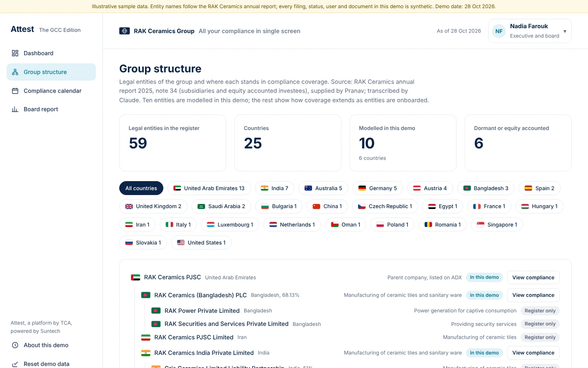Pick the Luxembourg 1 country chip
This screenshot has width=588, height=368.
[x=230, y=224]
